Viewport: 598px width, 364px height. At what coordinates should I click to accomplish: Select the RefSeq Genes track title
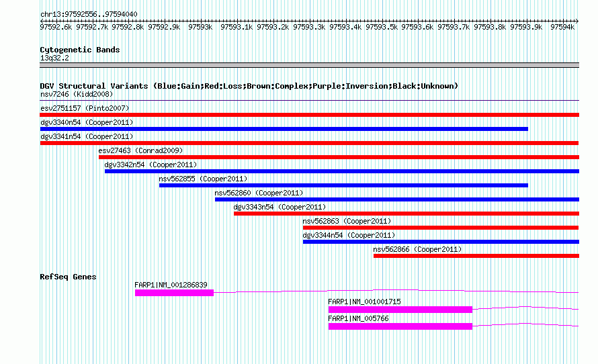(x=68, y=277)
